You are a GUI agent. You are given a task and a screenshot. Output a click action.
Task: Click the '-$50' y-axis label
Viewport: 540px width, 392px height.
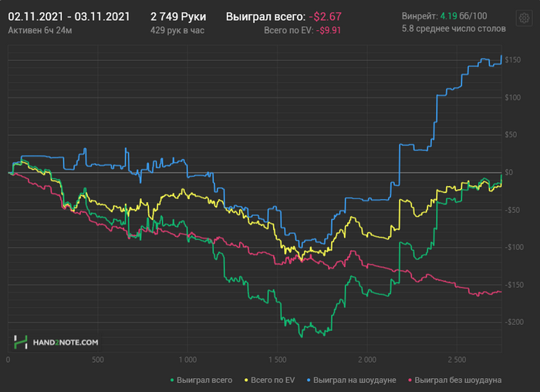pyautogui.click(x=512, y=210)
